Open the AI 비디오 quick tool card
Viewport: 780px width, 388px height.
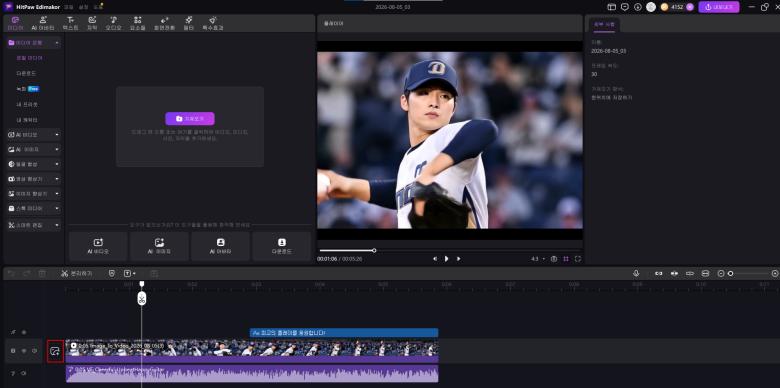(98, 246)
